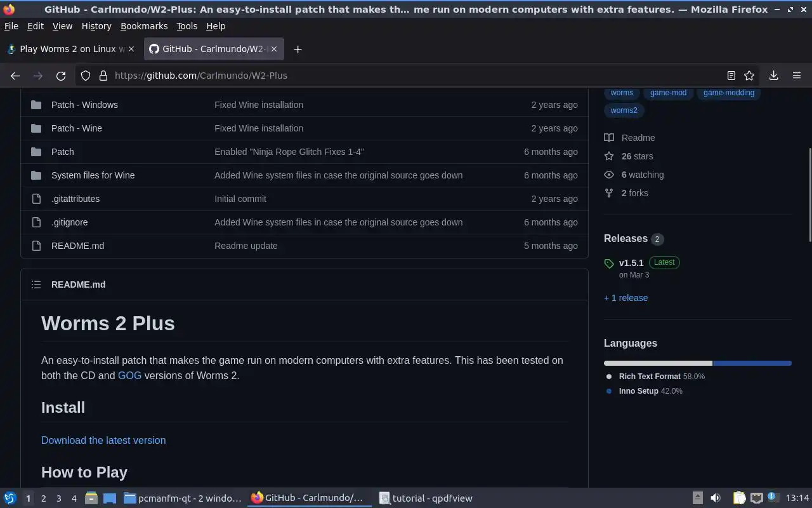
Task: Click the file icon next to .gitattributes
Action: [36, 199]
